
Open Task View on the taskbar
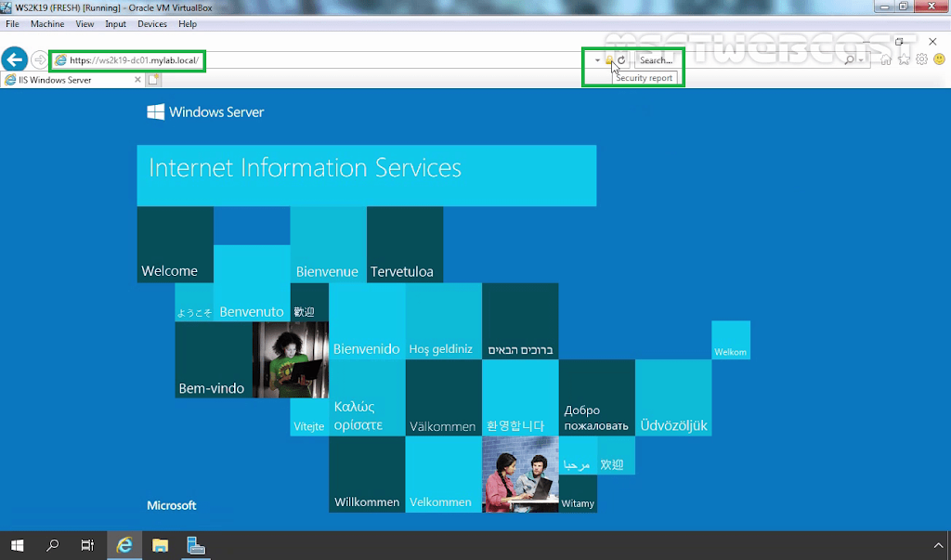87,545
